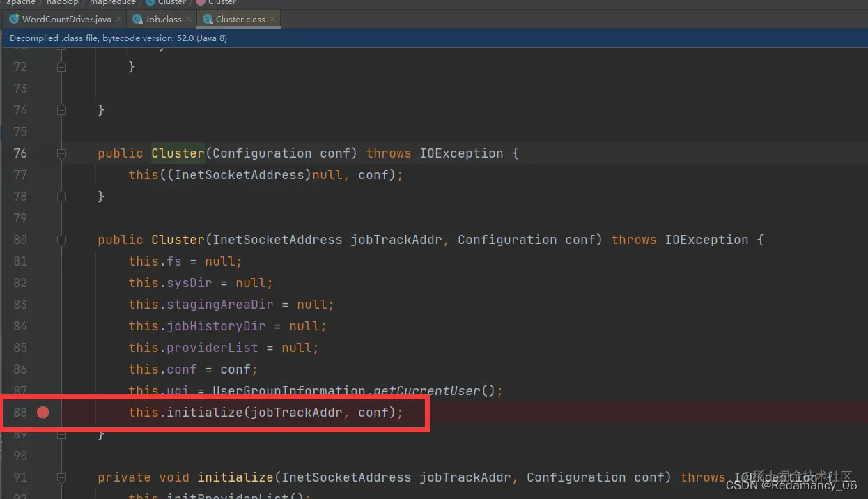Image resolution: width=868 pixels, height=499 pixels.
Task: Close the Cluster.class tab
Action: point(272,20)
